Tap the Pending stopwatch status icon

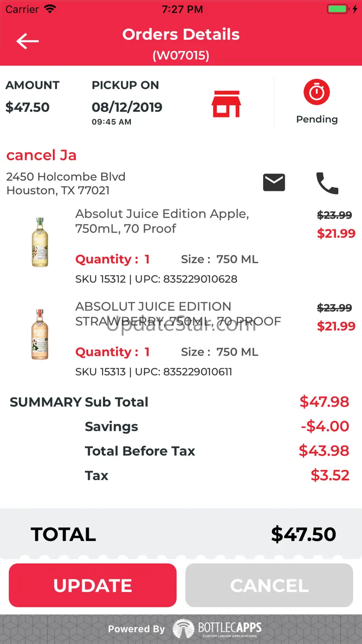tap(317, 92)
